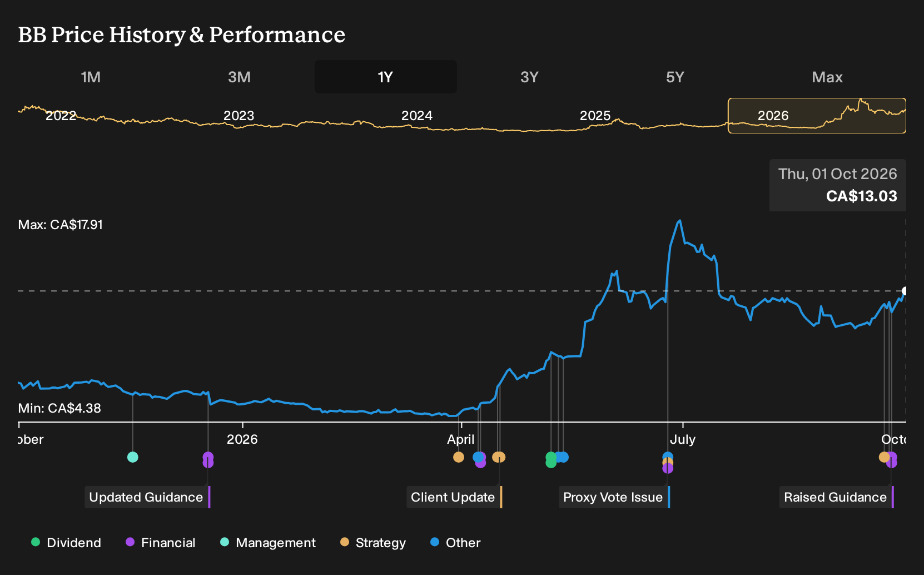Viewport: 924px width, 575px height.
Task: Open the Updated Guidance event label
Action: pyautogui.click(x=147, y=497)
